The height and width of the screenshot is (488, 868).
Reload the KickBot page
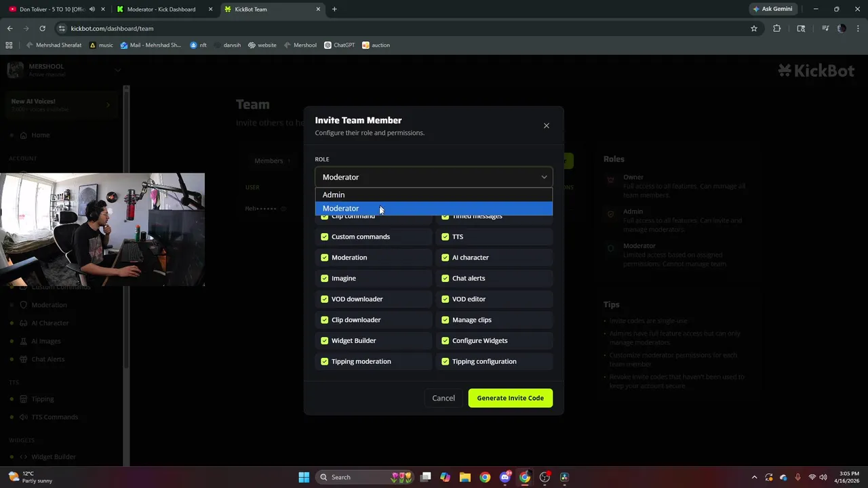click(42, 28)
